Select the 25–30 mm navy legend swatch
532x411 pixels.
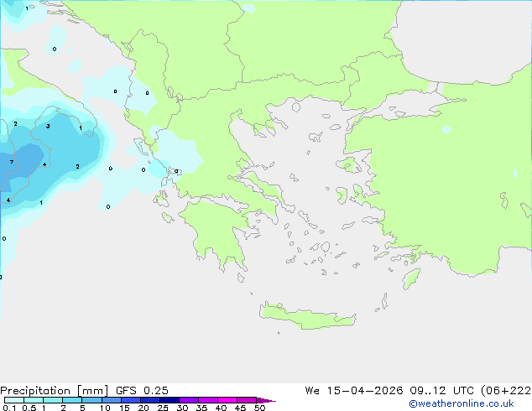click(170, 400)
